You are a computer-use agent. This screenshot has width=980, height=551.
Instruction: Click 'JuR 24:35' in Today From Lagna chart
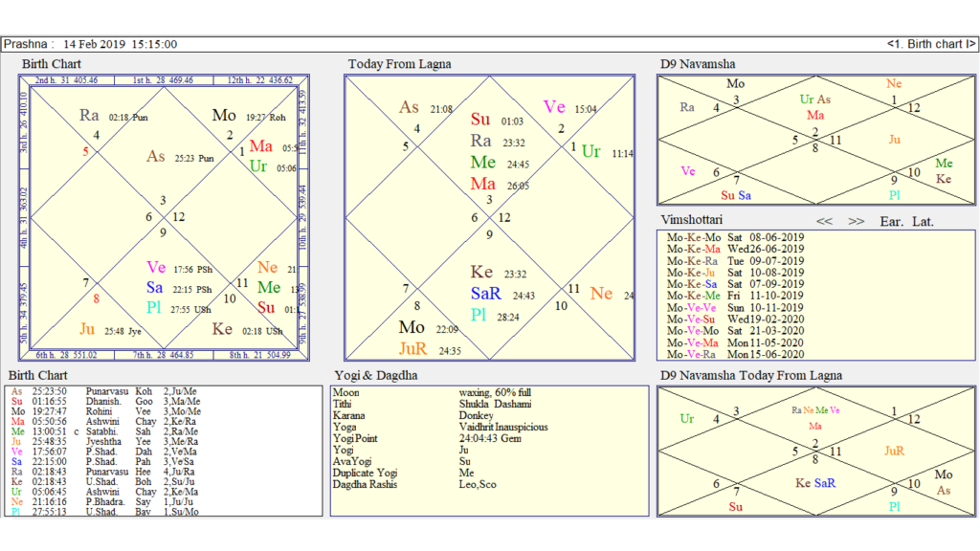[x=430, y=349]
